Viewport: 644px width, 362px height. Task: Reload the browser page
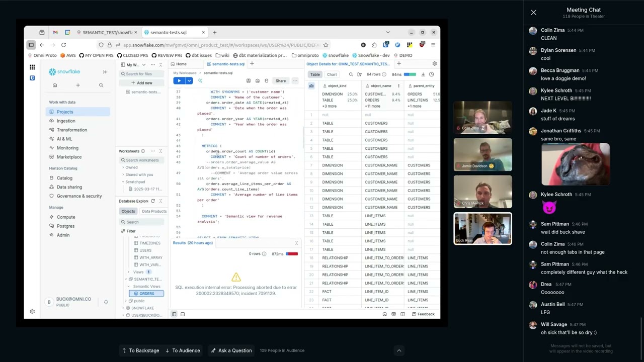click(x=63, y=45)
